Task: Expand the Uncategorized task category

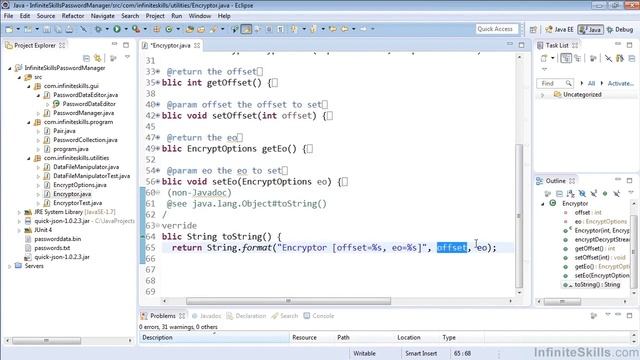Action: tap(542, 95)
